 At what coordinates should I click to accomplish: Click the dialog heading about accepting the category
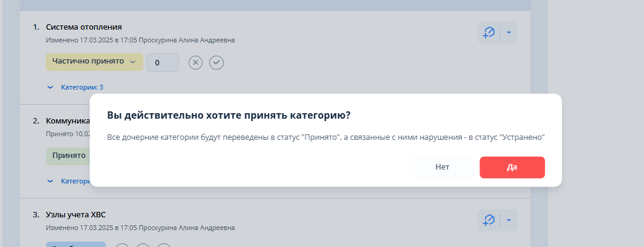229,115
